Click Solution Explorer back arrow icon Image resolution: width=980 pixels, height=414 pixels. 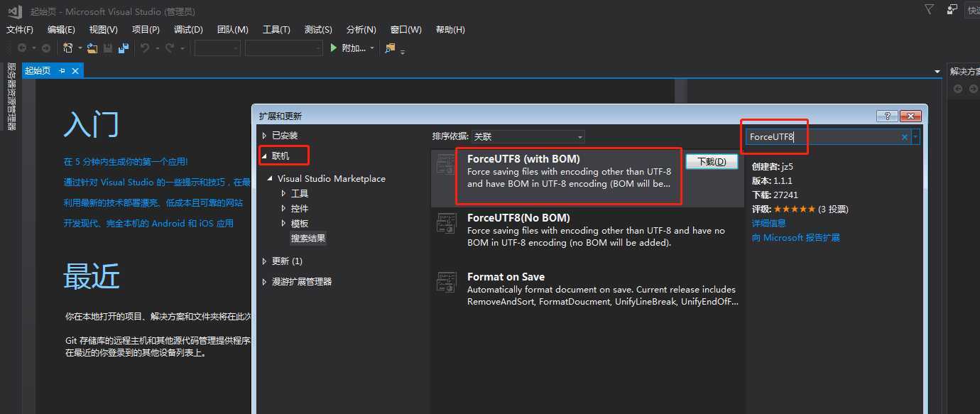tap(958, 89)
